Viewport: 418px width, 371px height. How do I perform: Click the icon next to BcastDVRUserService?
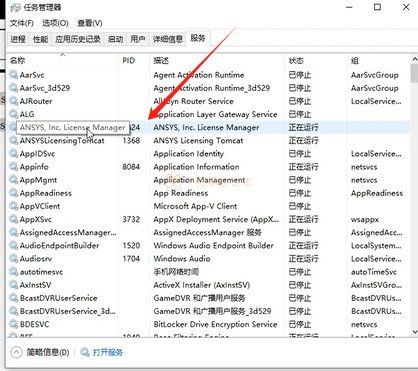coord(14,298)
